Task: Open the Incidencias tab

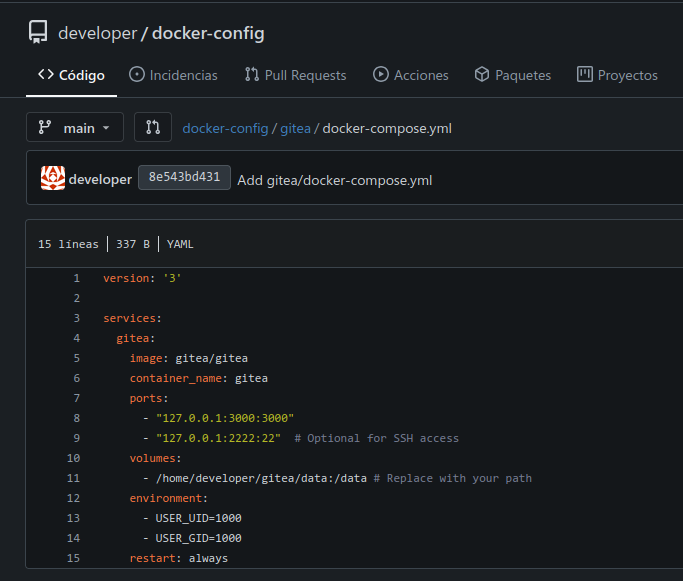Action: (173, 75)
